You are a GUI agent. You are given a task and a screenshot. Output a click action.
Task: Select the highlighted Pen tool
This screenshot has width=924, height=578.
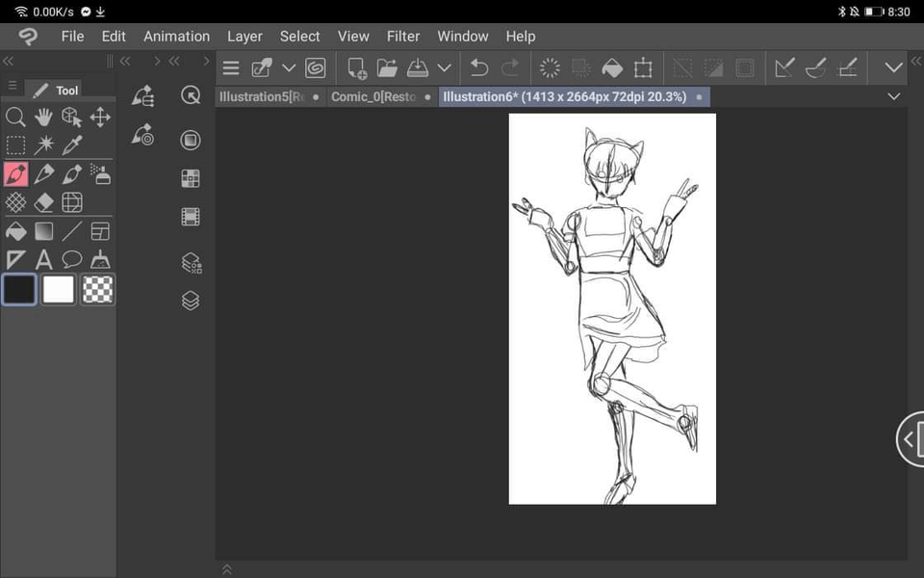16,174
